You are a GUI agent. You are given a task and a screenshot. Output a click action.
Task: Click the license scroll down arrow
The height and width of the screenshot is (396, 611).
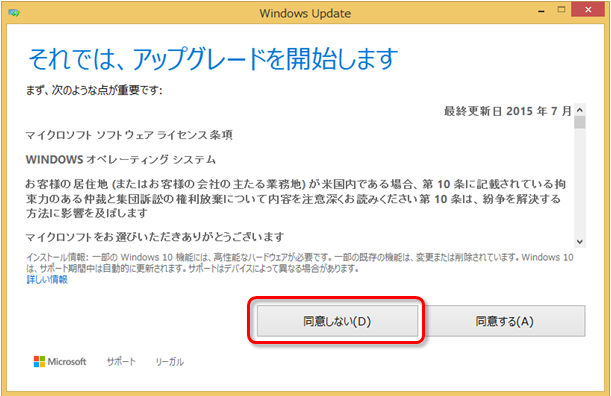tap(580, 242)
